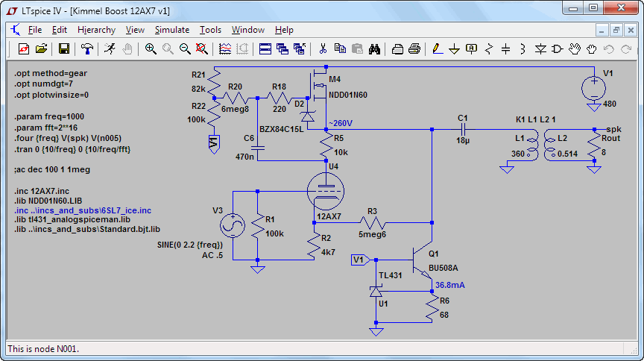The height and width of the screenshot is (361, 644).
Task: Click the '.param freq=1000' directive
Action: click(49, 116)
